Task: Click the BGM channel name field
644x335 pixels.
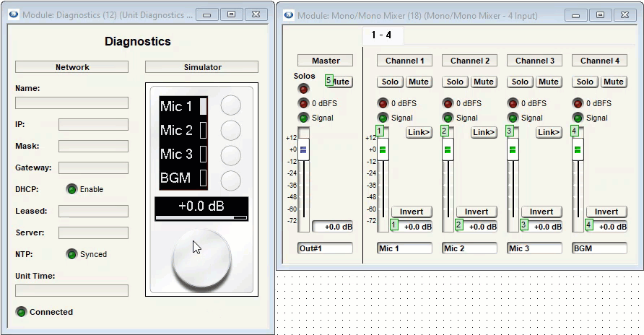Action: pyautogui.click(x=599, y=248)
